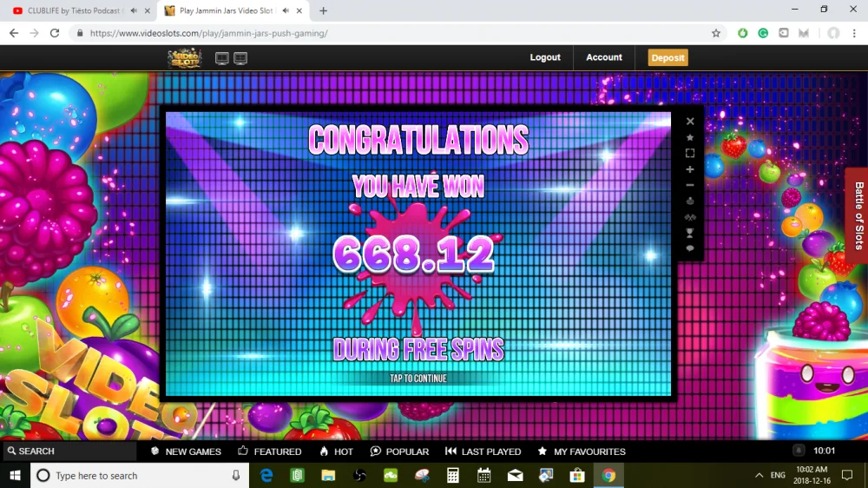The width and height of the screenshot is (868, 488).
Task: Open the New Games category
Action: coord(186,452)
